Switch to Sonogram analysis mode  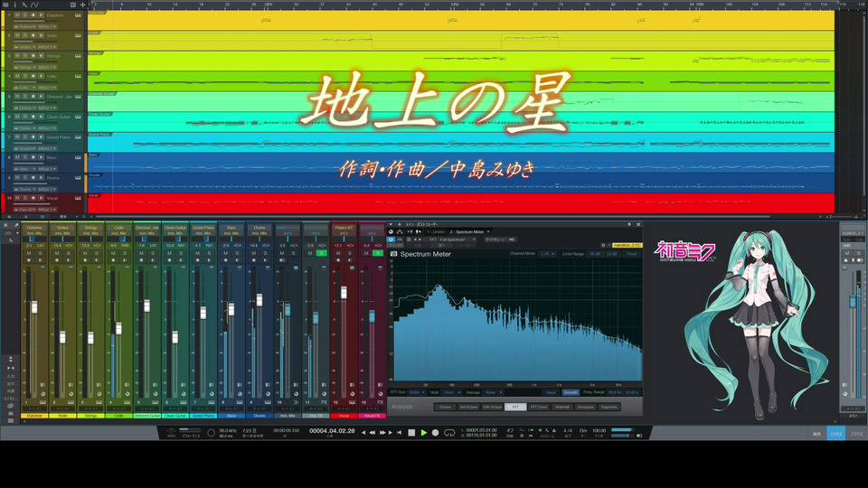[x=585, y=408]
